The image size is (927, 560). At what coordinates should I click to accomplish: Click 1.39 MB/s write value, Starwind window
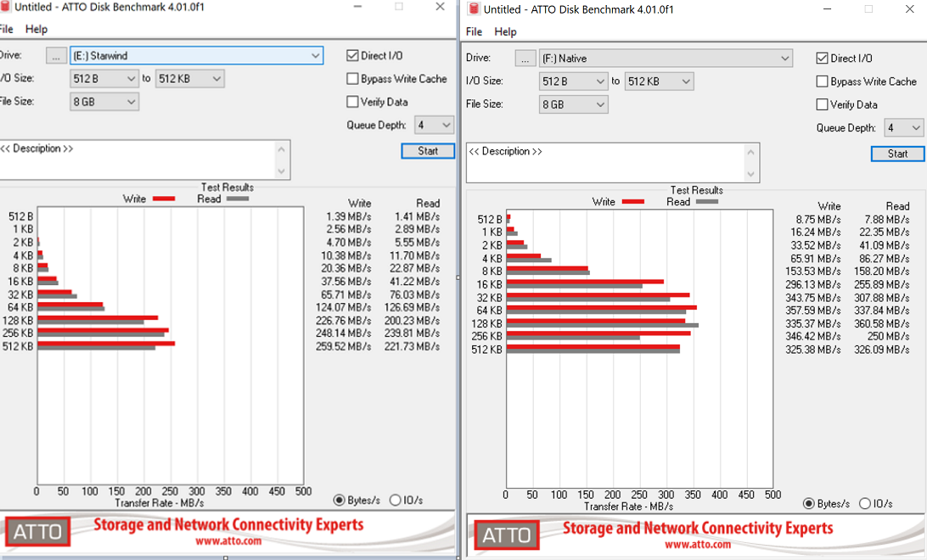(349, 217)
